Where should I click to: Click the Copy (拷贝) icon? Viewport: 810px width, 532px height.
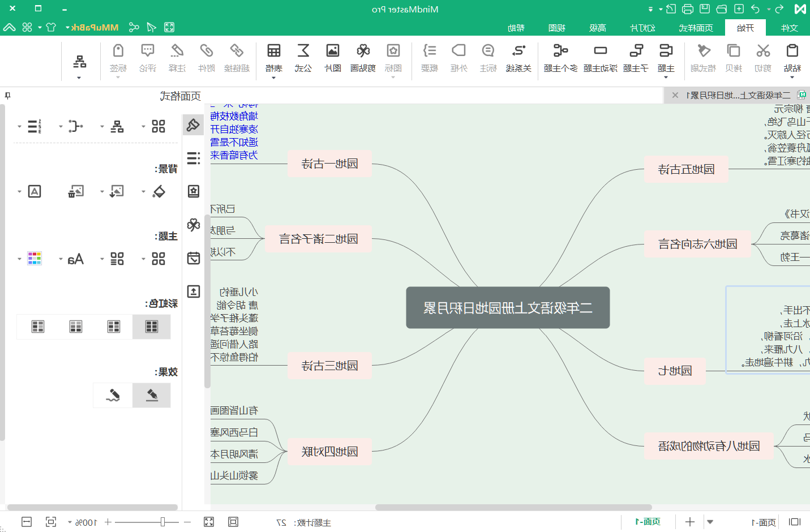(734, 51)
